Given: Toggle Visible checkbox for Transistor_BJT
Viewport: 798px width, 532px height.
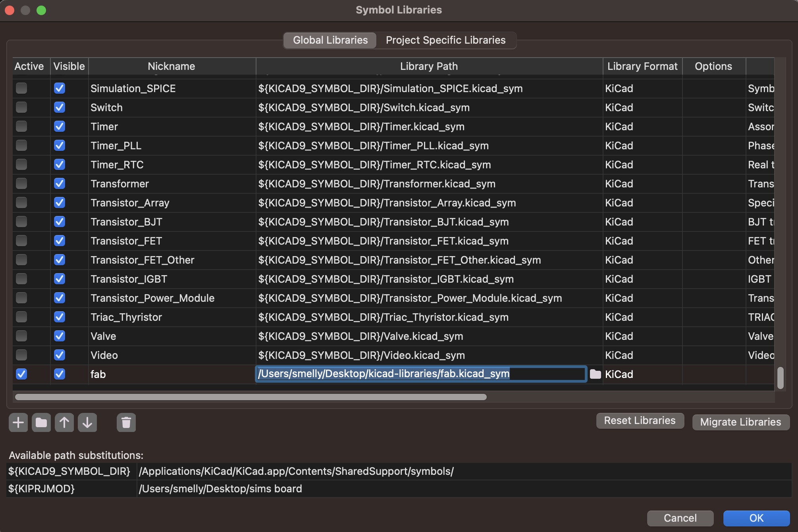Looking at the screenshot, I should [x=60, y=222].
